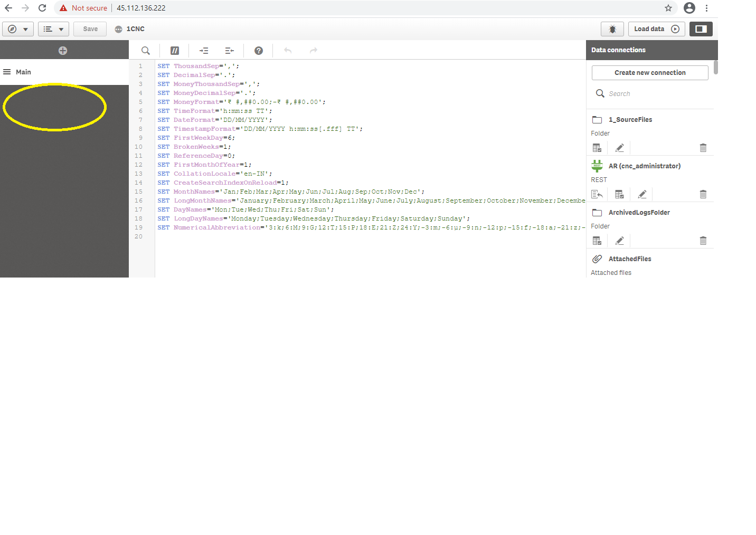Toggle comment on the current line

175,51
